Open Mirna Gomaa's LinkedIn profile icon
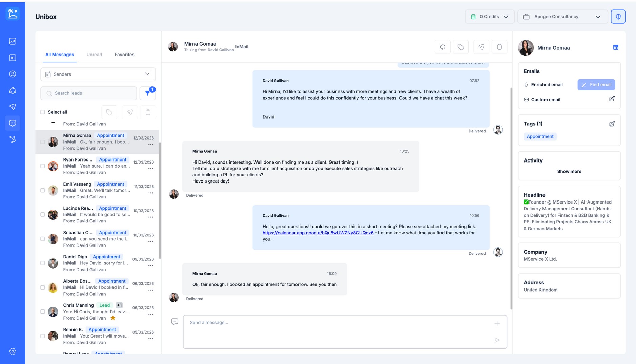Viewport: 636px width, 364px height. (616, 47)
